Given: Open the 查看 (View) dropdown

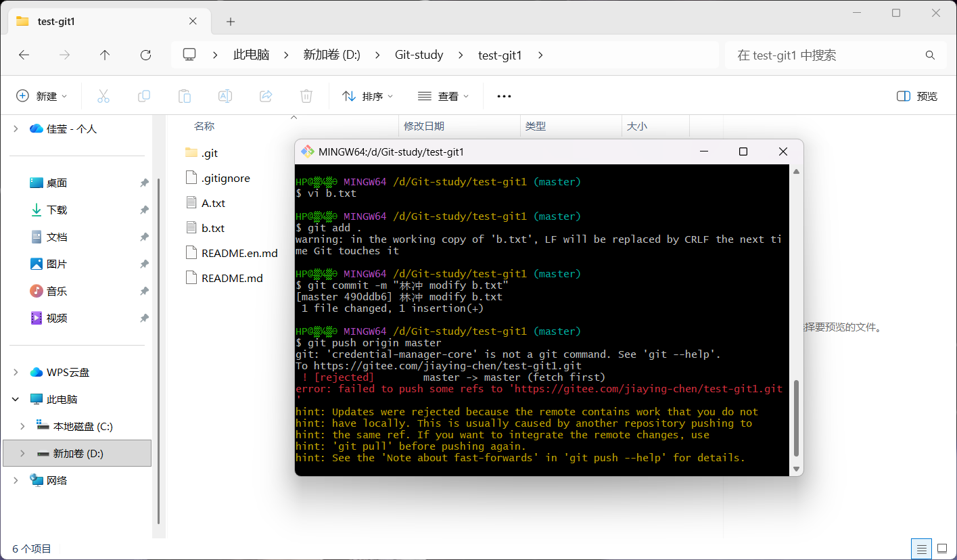Looking at the screenshot, I should coord(443,96).
